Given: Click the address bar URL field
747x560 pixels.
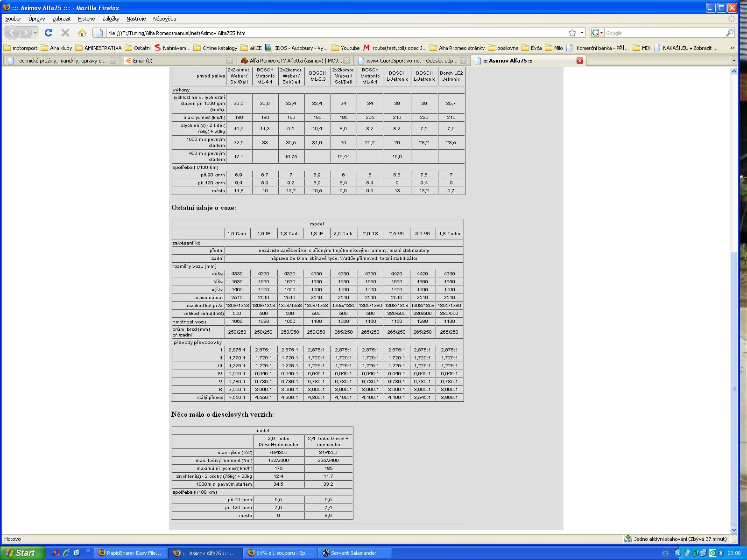Looking at the screenshot, I should 327,33.
